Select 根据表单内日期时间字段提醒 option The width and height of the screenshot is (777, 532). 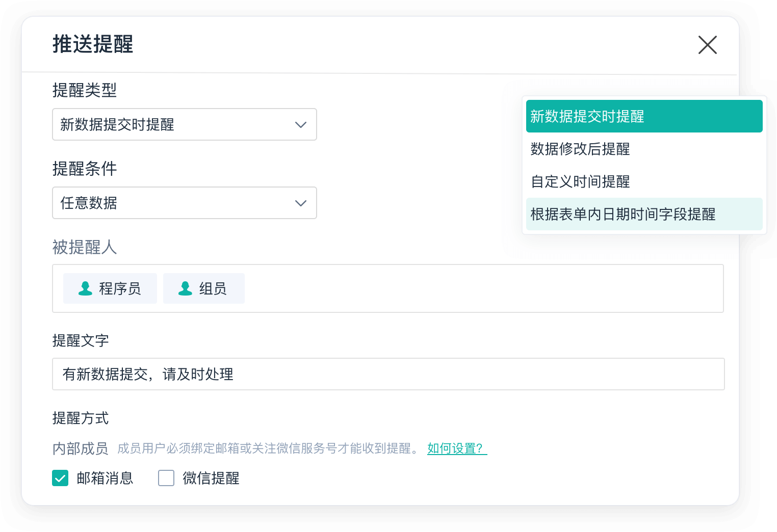(x=623, y=215)
